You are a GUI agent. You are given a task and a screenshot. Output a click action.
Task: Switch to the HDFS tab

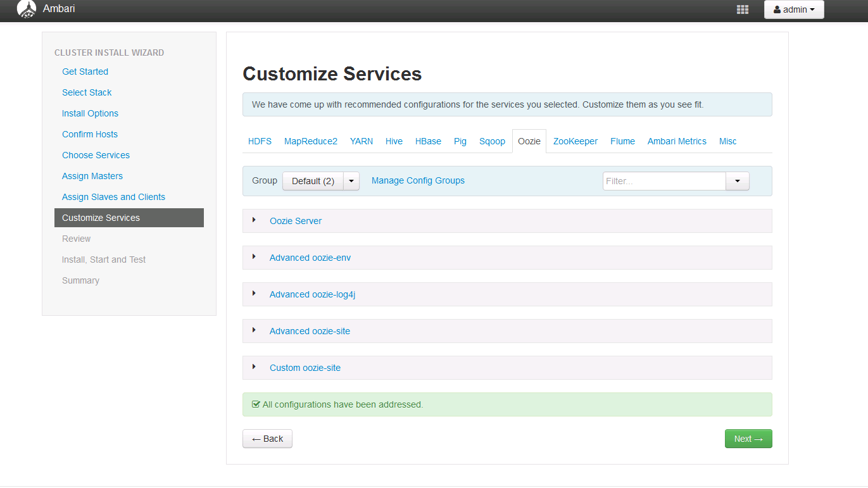[x=260, y=141]
